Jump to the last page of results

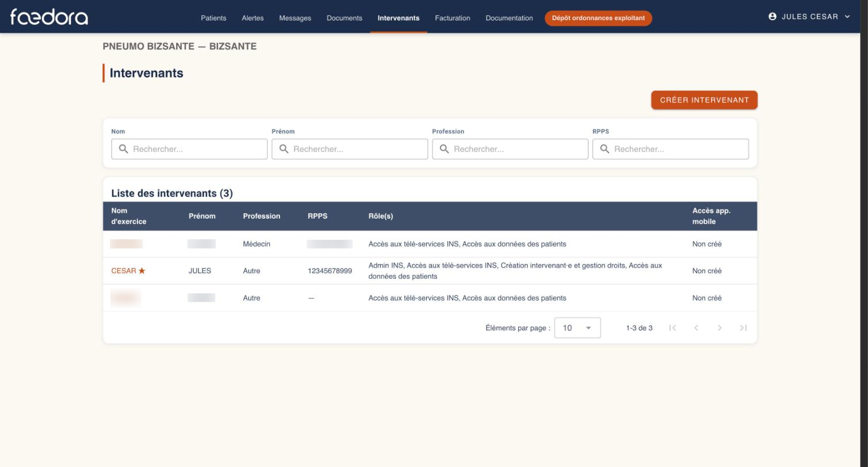coord(743,328)
